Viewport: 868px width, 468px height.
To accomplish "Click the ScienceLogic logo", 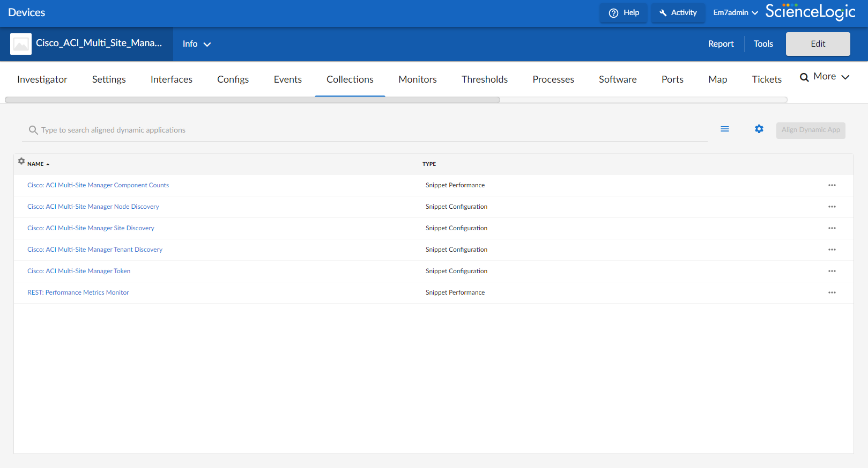I will pos(810,12).
